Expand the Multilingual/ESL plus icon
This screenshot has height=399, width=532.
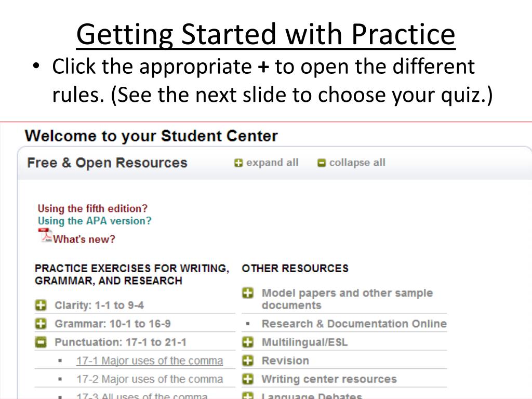[x=248, y=342]
